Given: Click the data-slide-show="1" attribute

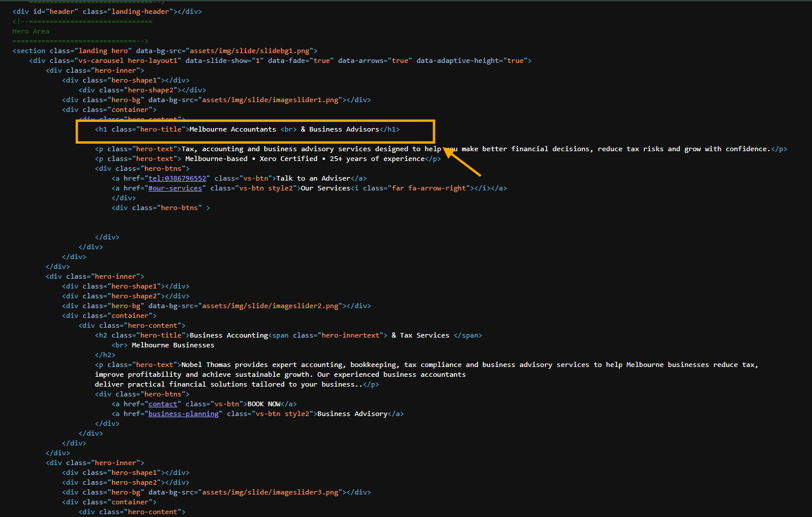Looking at the screenshot, I should [x=224, y=61].
